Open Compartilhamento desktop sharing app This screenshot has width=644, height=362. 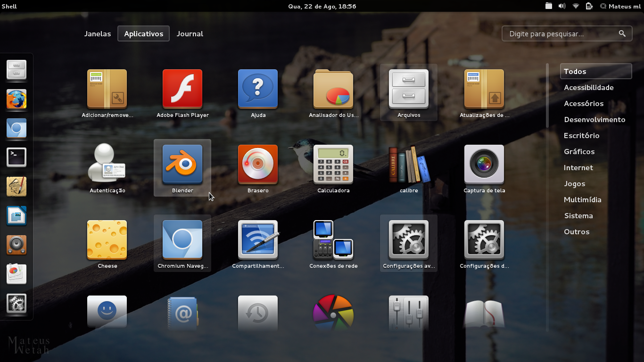click(x=258, y=244)
